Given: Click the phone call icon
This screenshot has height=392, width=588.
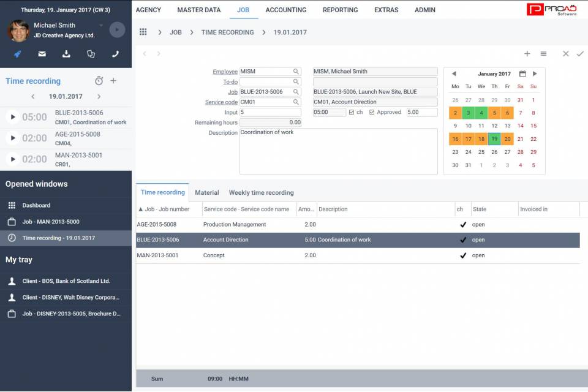Looking at the screenshot, I should point(115,54).
